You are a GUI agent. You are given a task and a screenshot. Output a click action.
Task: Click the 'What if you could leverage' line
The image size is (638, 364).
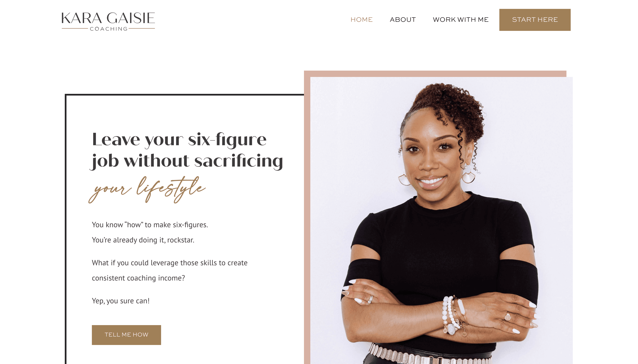(170, 263)
